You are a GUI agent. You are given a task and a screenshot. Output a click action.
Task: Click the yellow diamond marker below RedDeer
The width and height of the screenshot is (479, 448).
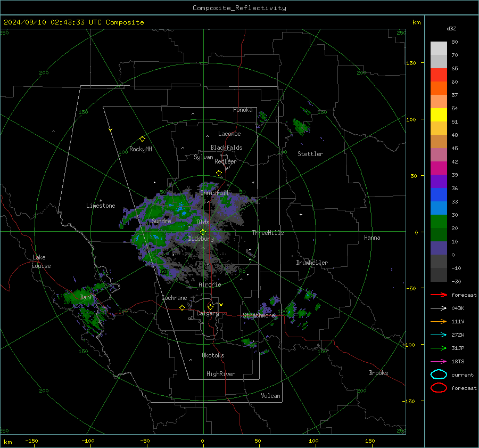coord(219,173)
